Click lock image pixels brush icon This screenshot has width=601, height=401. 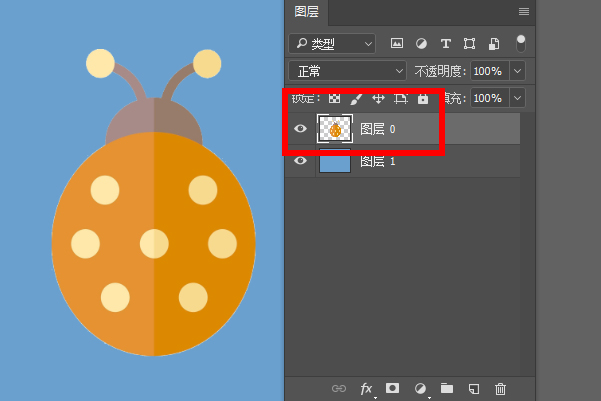point(356,99)
